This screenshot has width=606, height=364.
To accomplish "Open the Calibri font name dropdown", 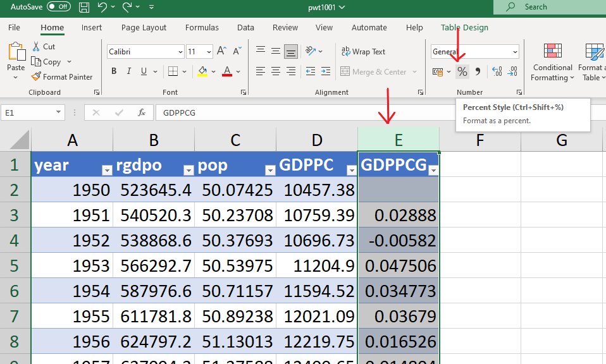I will pos(180,52).
